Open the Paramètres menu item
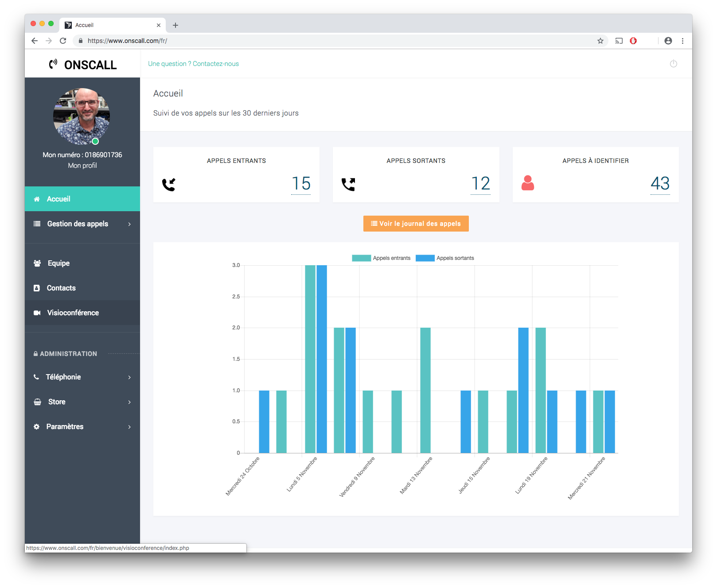 click(x=82, y=427)
